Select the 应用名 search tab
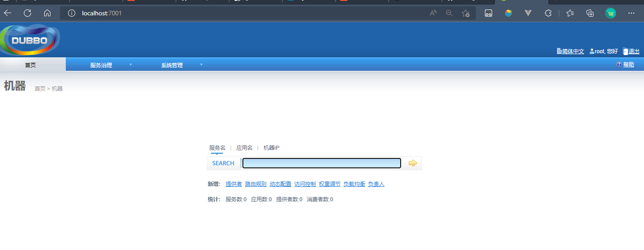644x250 pixels. pos(244,148)
